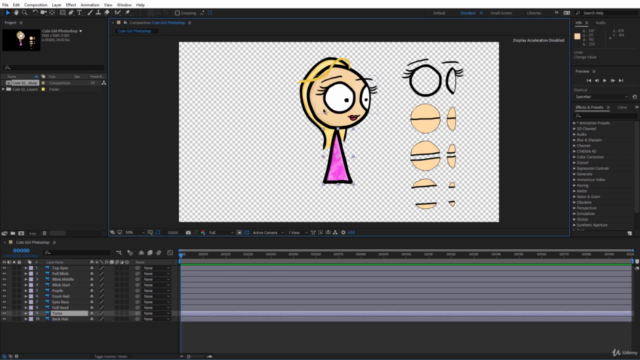
Task: Select the Brush tool
Action: [x=90, y=13]
